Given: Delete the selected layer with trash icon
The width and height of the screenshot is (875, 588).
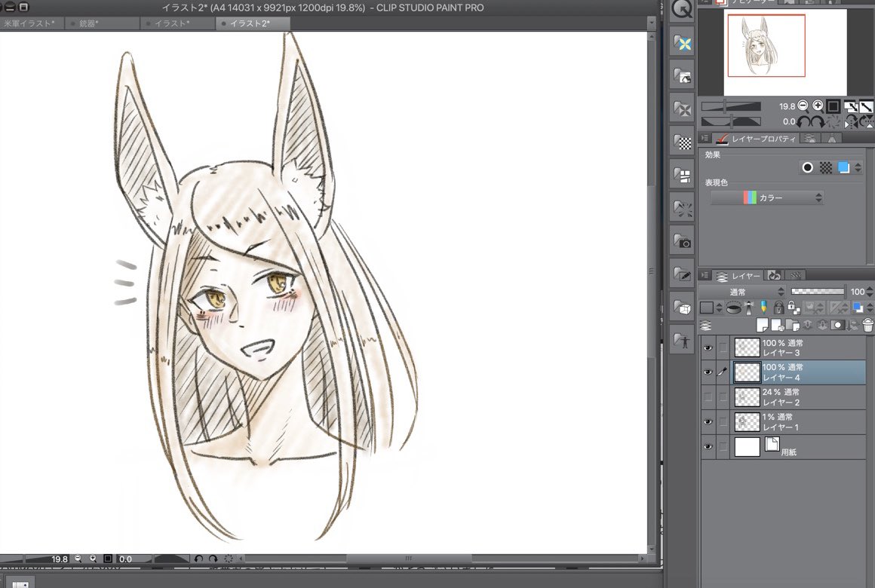Looking at the screenshot, I should [867, 325].
